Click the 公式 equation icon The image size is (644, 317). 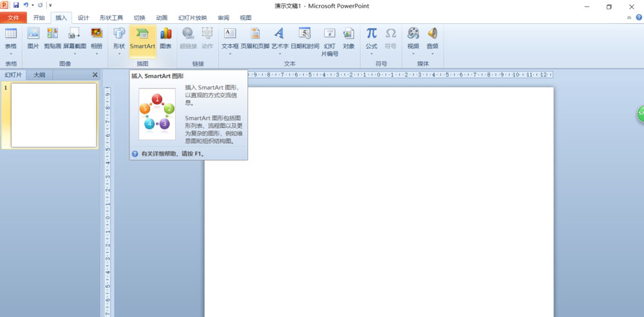pyautogui.click(x=372, y=33)
